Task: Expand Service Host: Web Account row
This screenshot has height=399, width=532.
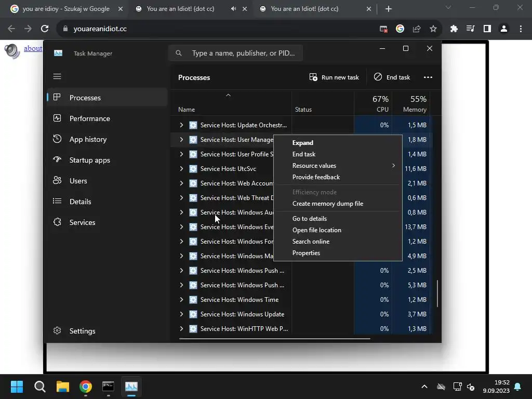Action: 181,183
